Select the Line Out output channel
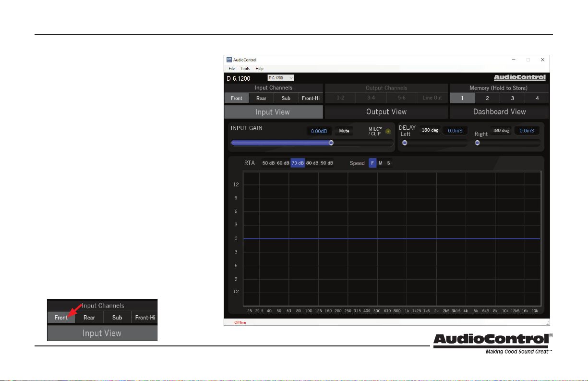The image size is (588, 381). (432, 98)
